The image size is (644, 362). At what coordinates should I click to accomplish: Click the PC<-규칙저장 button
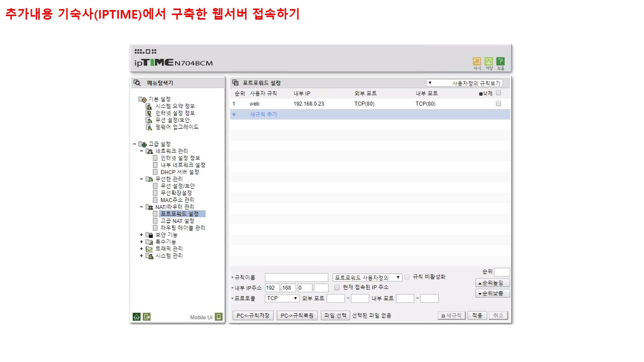tap(253, 316)
